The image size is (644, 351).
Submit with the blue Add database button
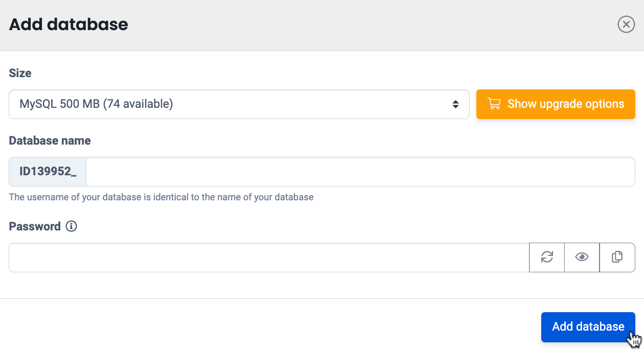coord(588,327)
